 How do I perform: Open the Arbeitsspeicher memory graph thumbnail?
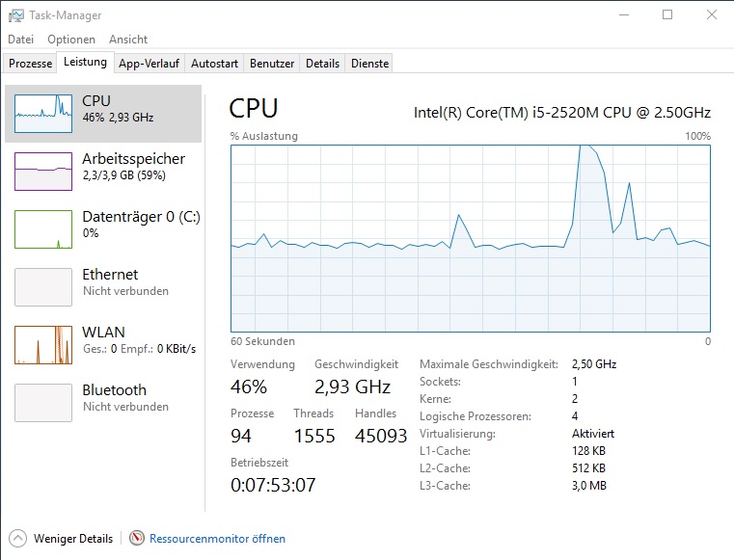(x=43, y=172)
